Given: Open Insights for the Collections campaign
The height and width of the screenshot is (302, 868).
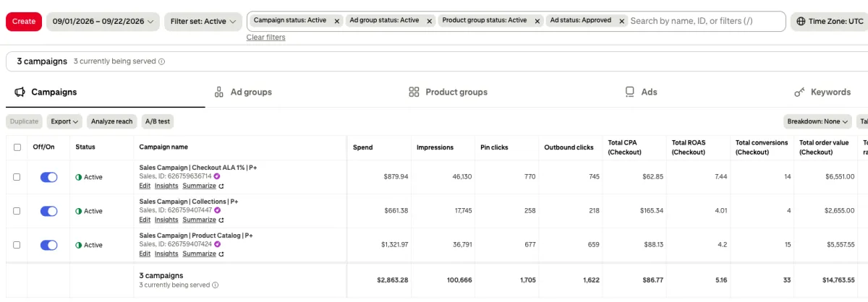Looking at the screenshot, I should (166, 220).
